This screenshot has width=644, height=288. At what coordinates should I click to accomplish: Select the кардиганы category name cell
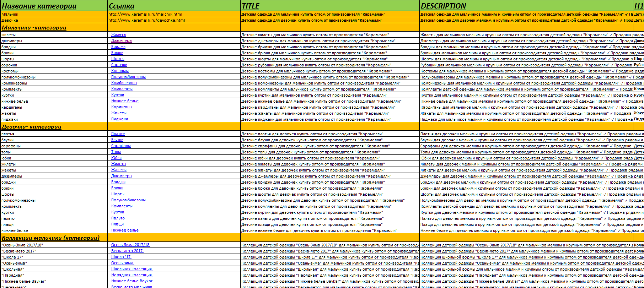[54, 107]
